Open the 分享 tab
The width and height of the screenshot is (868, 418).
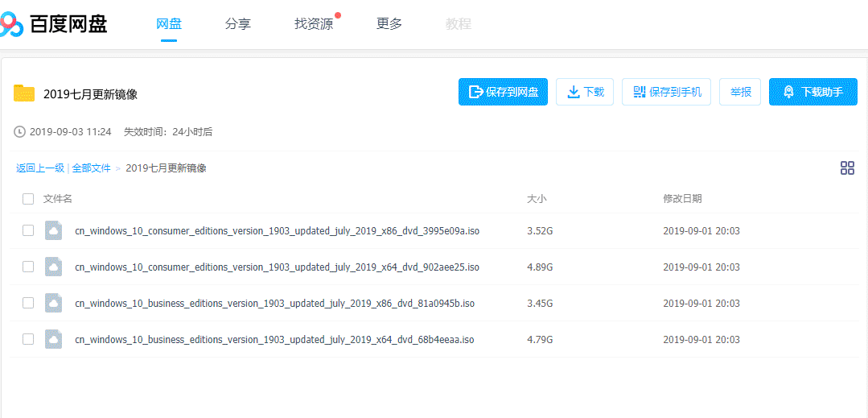point(238,24)
